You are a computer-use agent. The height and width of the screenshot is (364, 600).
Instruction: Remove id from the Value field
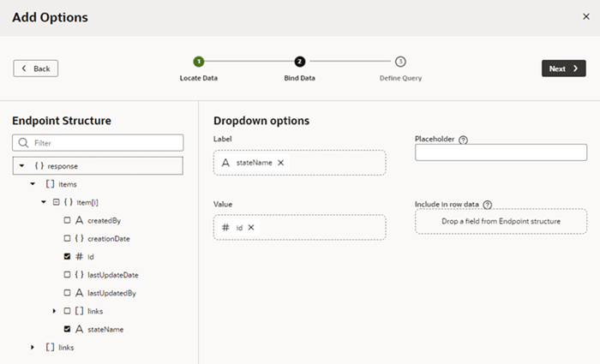point(251,228)
